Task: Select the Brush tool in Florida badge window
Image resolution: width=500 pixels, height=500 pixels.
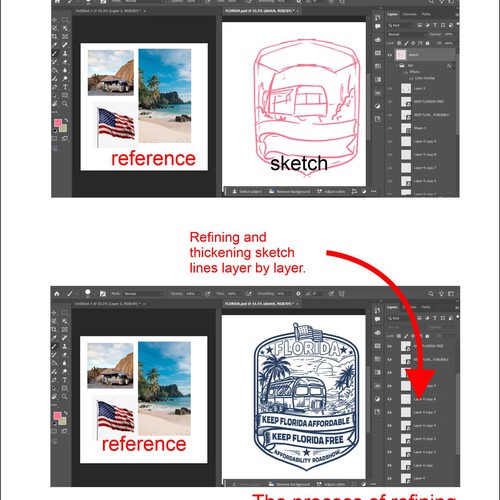Action: (x=54, y=346)
